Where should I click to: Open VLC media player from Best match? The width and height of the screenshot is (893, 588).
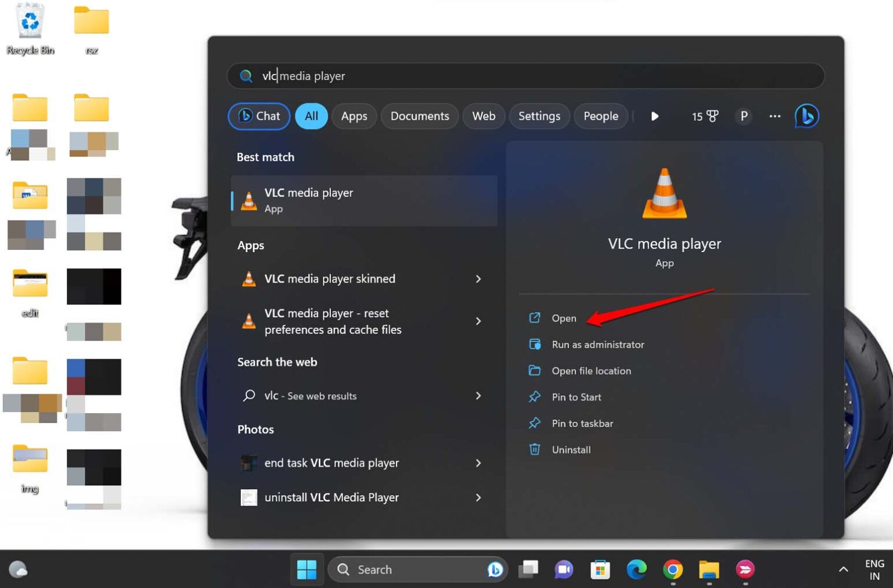365,200
